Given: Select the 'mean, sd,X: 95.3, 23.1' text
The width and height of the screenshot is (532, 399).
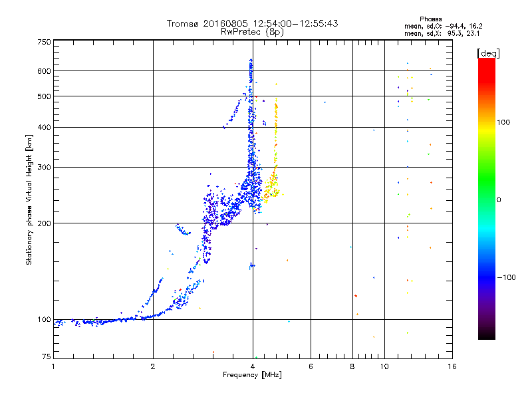Looking at the screenshot, I should [442, 33].
